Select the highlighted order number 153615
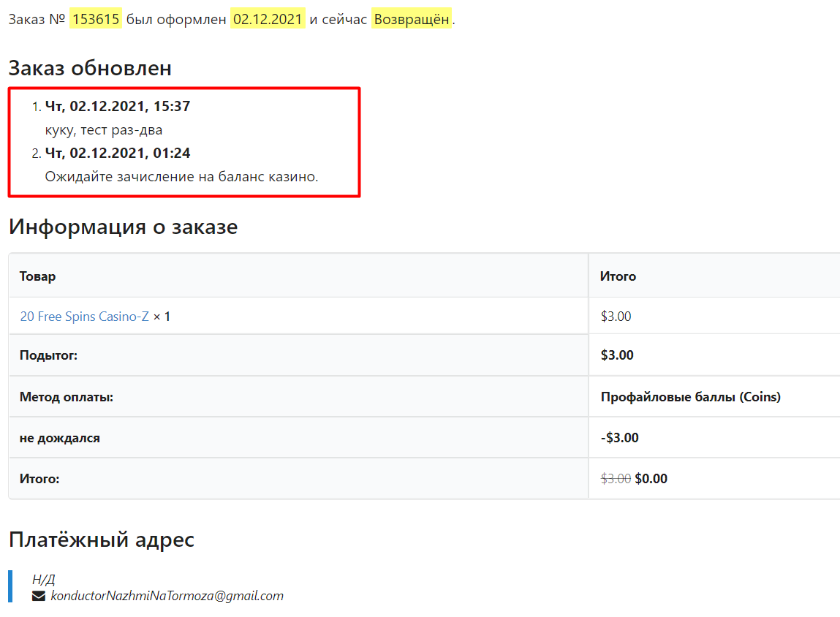This screenshot has height=617, width=840. [x=96, y=20]
